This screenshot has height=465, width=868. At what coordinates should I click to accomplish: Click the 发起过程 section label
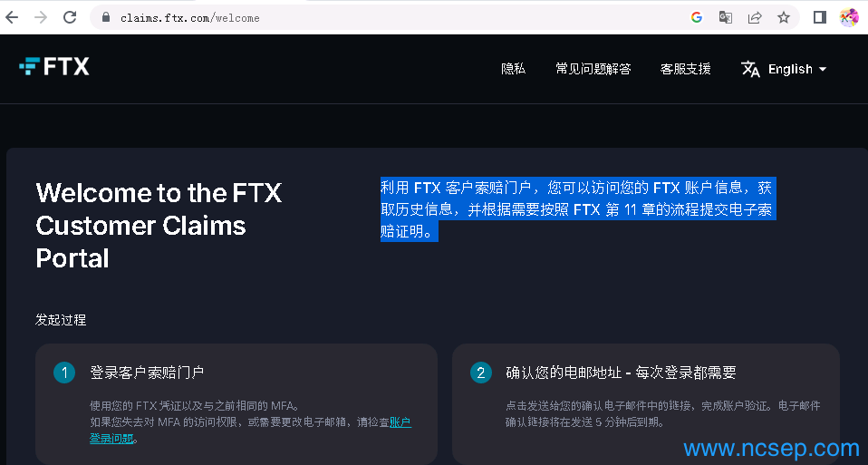pyautogui.click(x=61, y=319)
